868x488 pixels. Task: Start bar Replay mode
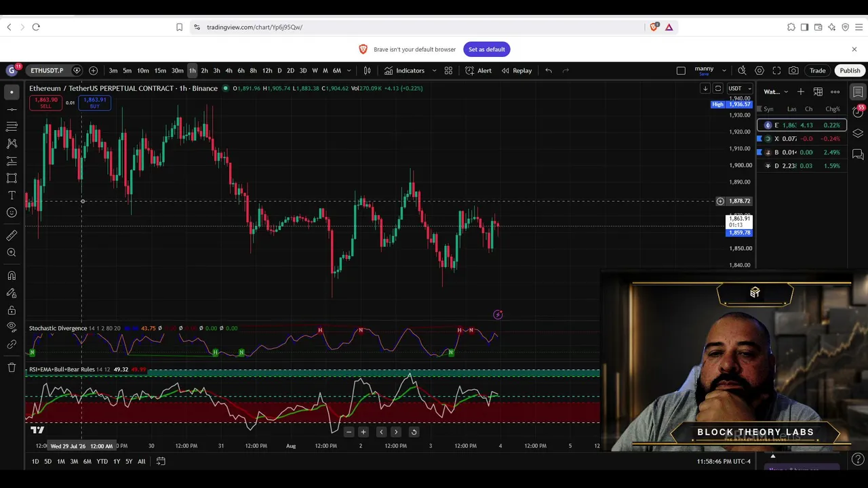[516, 70]
